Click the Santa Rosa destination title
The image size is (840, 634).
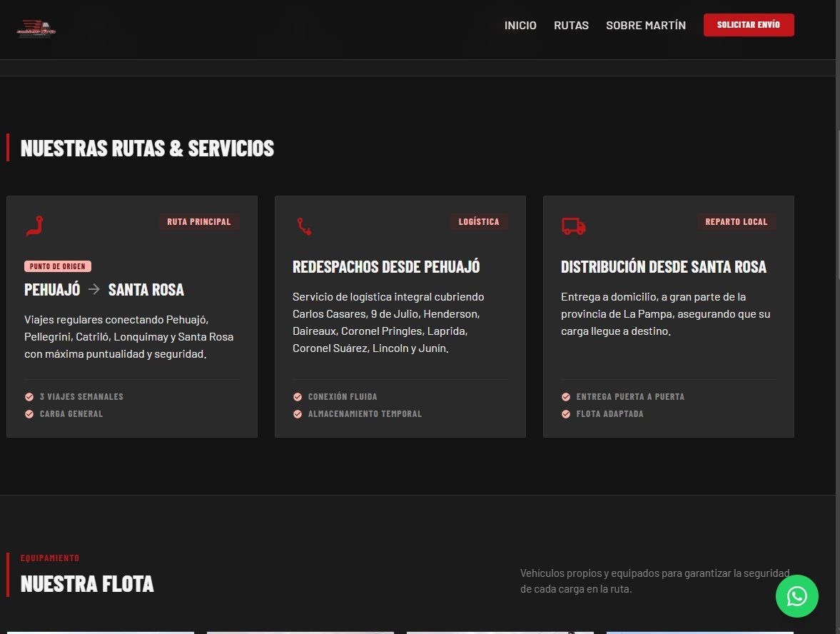click(x=146, y=290)
